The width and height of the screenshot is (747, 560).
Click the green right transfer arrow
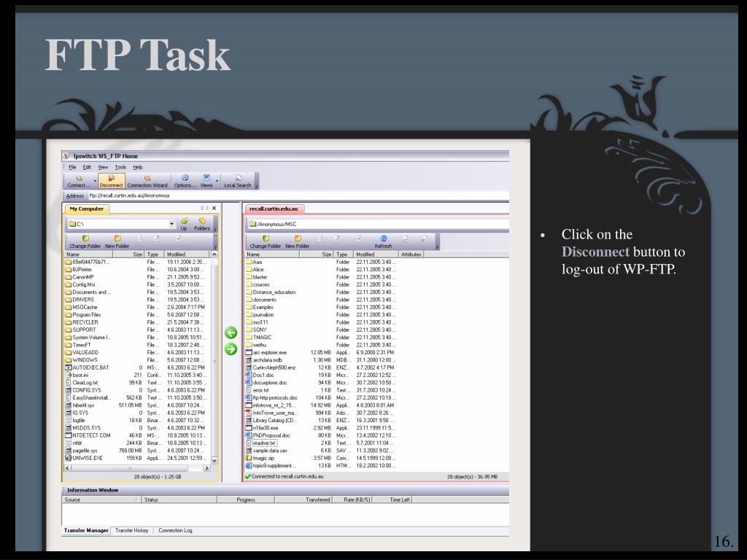point(231,349)
